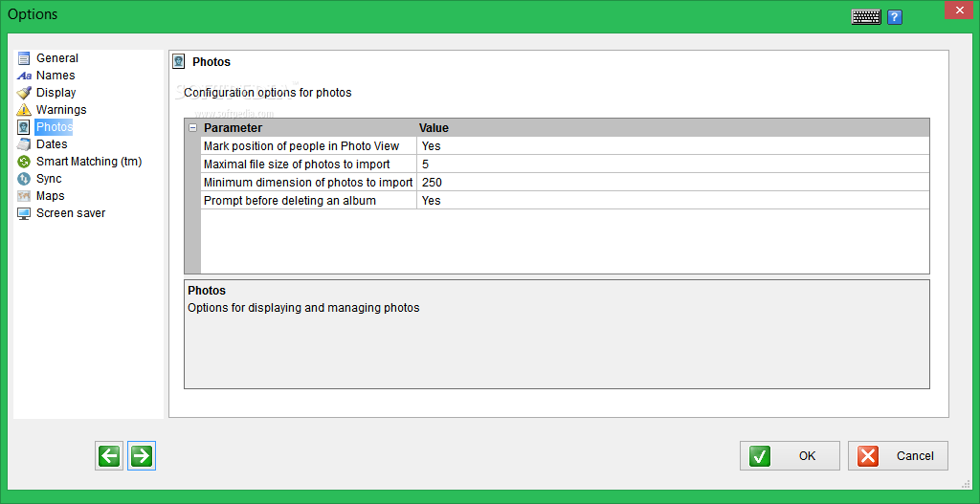Select the Display brush icon
980x504 pixels.
coord(24,93)
